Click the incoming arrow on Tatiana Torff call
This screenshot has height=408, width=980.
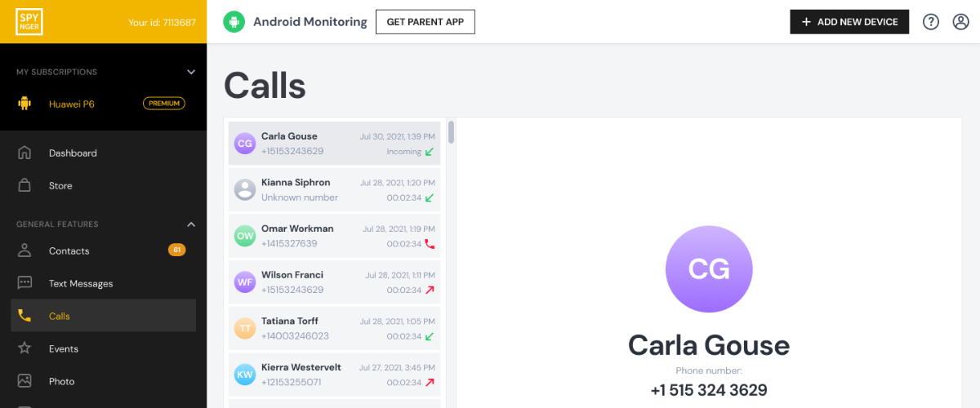pos(430,336)
